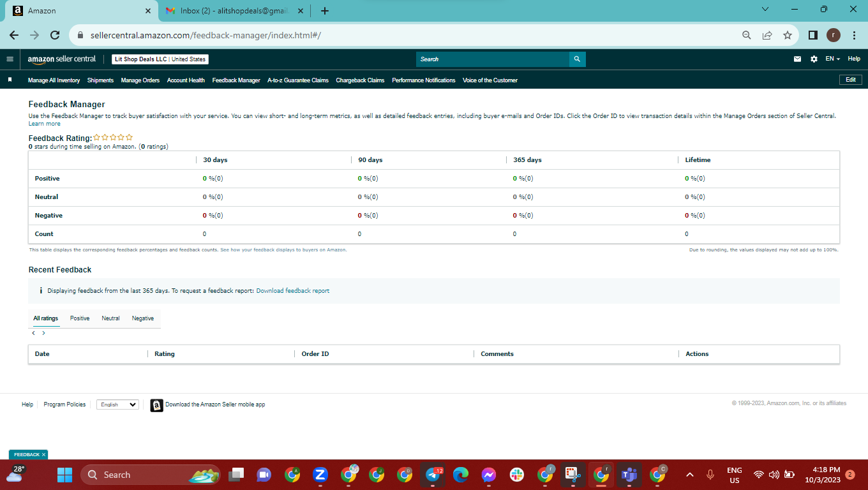Viewport: 868px width, 490px height.
Task: Select the Negative feedback tab
Action: tap(143, 318)
